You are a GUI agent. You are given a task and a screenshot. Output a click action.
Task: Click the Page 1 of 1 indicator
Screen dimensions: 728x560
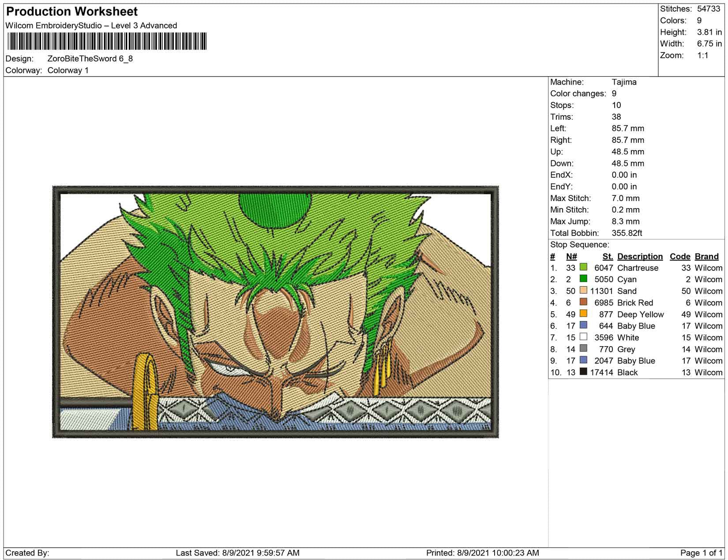click(x=701, y=553)
